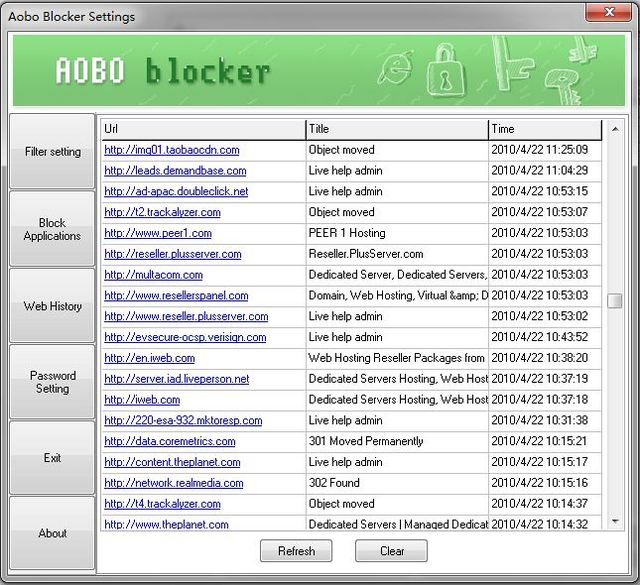The image size is (640, 585).
Task: Select 'Web Hosting Reseller Packages from' title
Action: 396,358
